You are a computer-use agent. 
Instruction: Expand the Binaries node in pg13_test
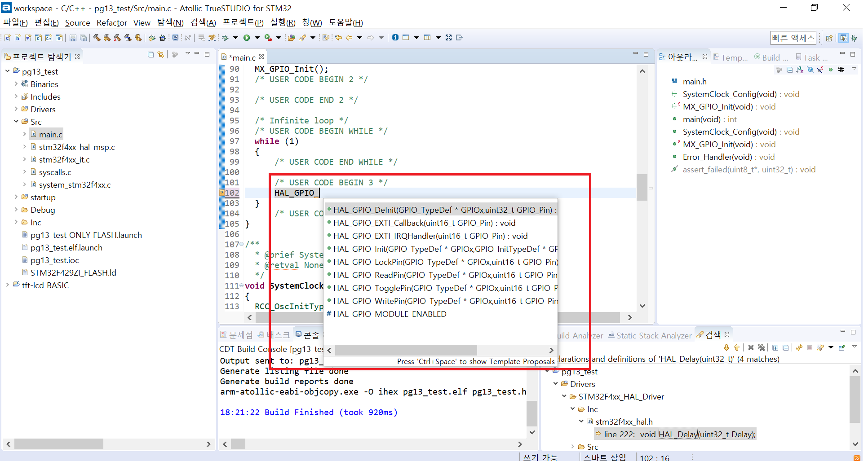click(16, 84)
